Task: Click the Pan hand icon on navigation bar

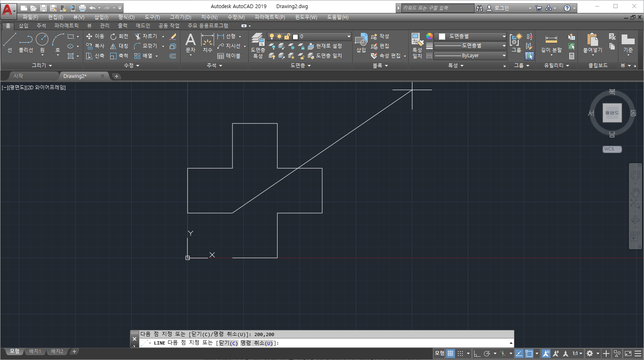Action: 635,192
